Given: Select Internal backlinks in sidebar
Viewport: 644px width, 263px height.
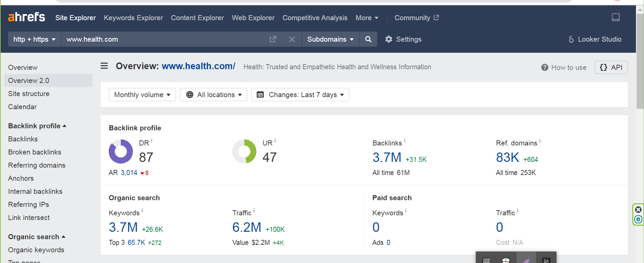Looking at the screenshot, I should (x=35, y=191).
